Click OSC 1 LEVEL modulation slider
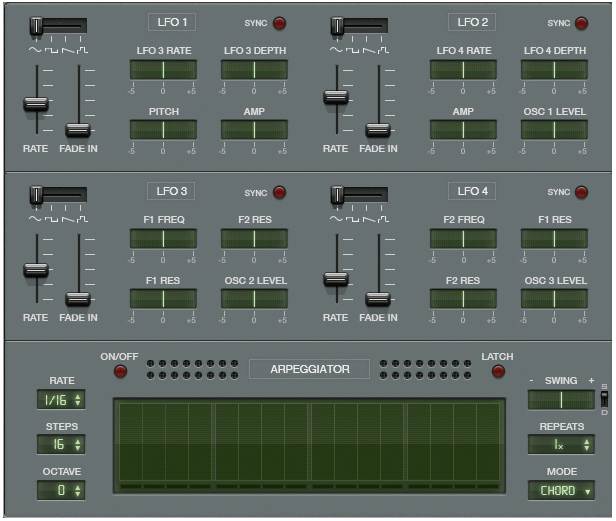This screenshot has height=521, width=616. pos(555,130)
